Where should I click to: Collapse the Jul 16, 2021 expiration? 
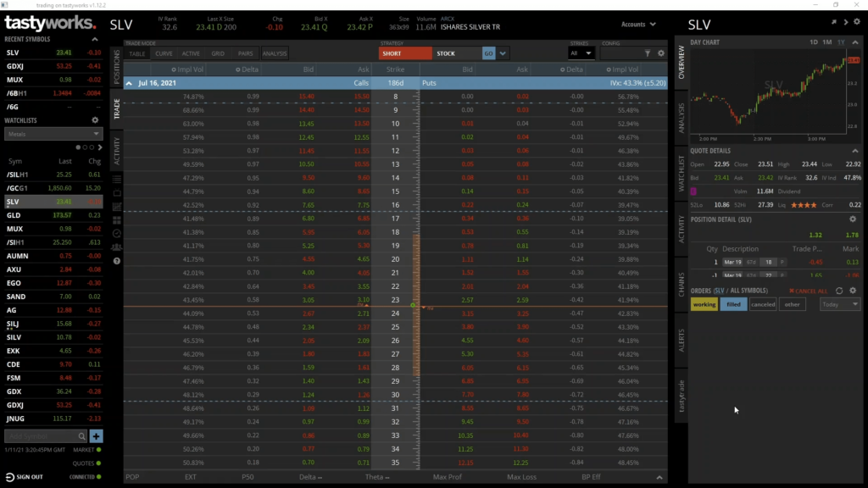[129, 83]
